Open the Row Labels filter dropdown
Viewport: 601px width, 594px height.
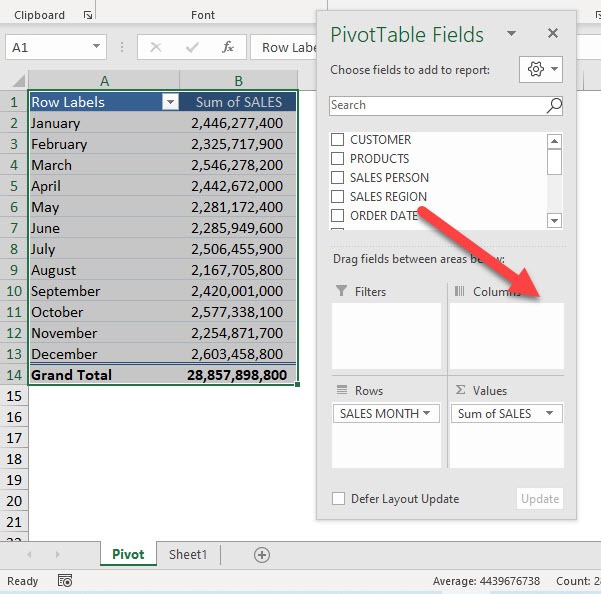pyautogui.click(x=170, y=102)
